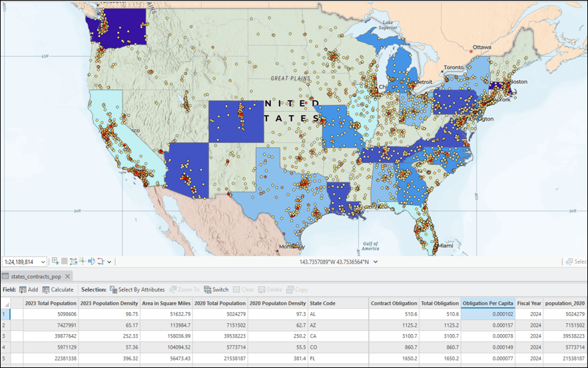588x368 pixels.
Task: Select the Obligation Per Capita column header
Action: click(x=487, y=303)
